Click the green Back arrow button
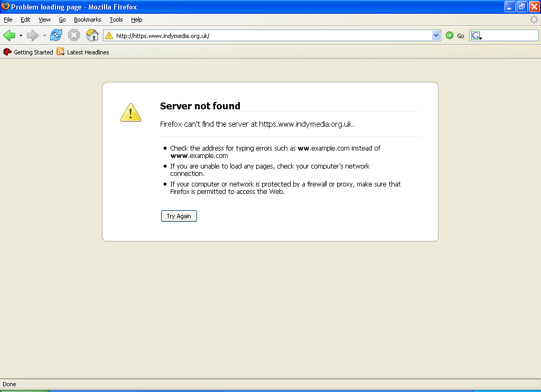Image resolution: width=541 pixels, height=392 pixels. [8, 35]
